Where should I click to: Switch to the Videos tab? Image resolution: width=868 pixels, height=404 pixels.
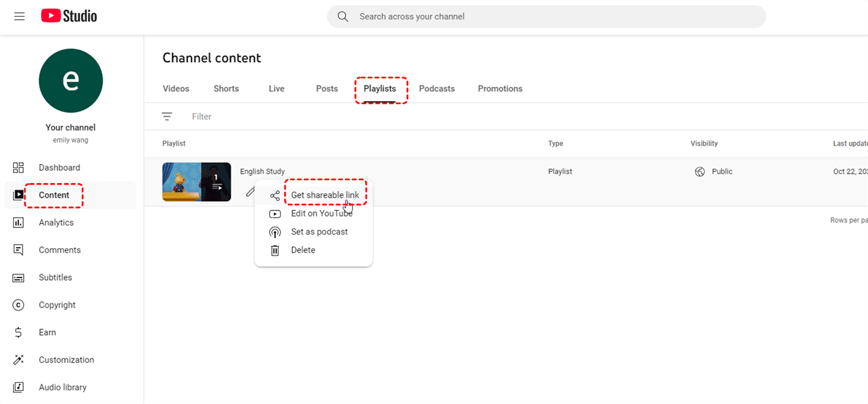pos(176,89)
